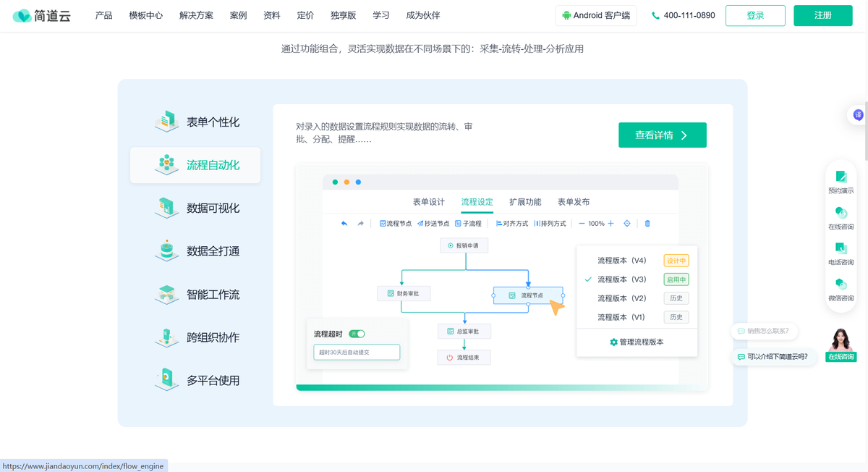868x472 pixels.
Task: Select the 财务审批 flow node
Action: click(x=404, y=293)
